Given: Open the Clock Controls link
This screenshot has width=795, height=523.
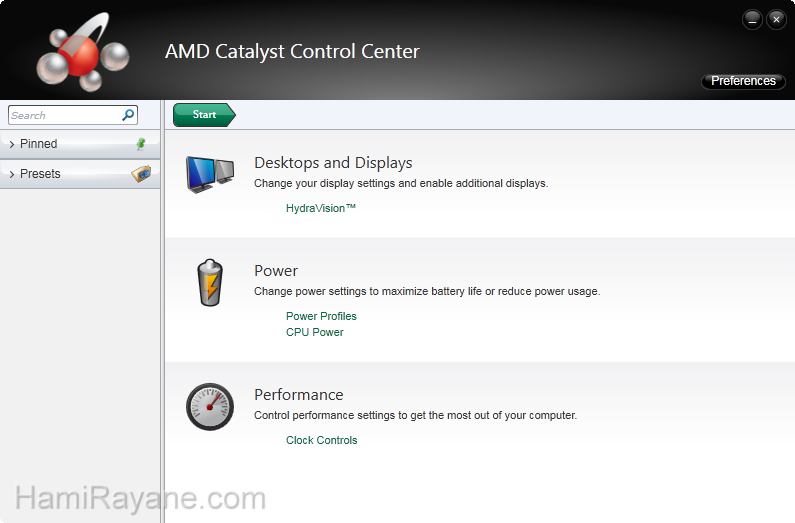Looking at the screenshot, I should [x=321, y=440].
